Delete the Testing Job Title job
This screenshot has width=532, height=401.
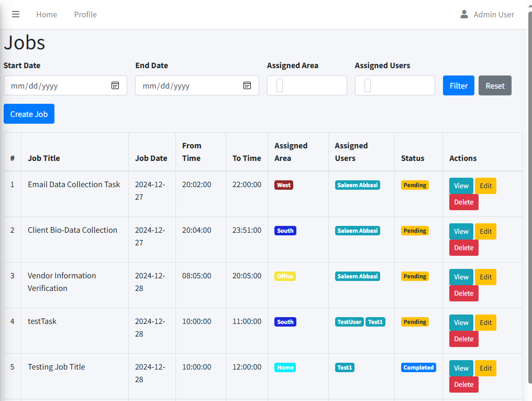pyautogui.click(x=464, y=384)
